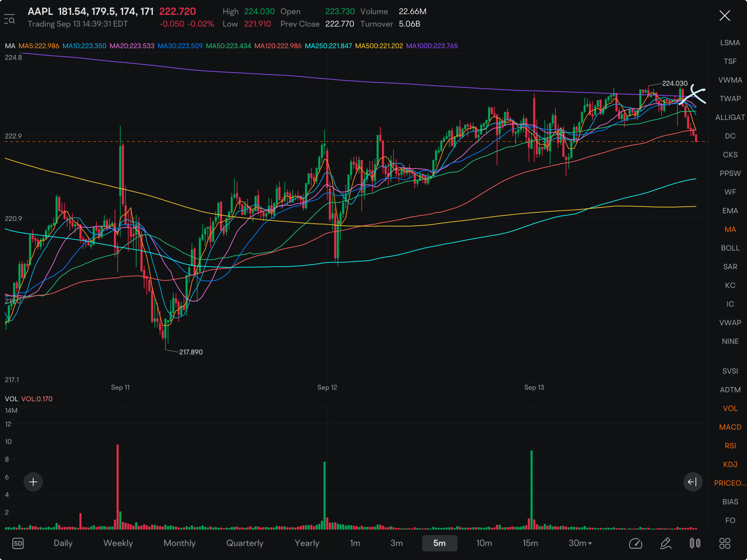The image size is (747, 560).
Task: Click the MA500:221.202 legend value
Action: [379, 46]
